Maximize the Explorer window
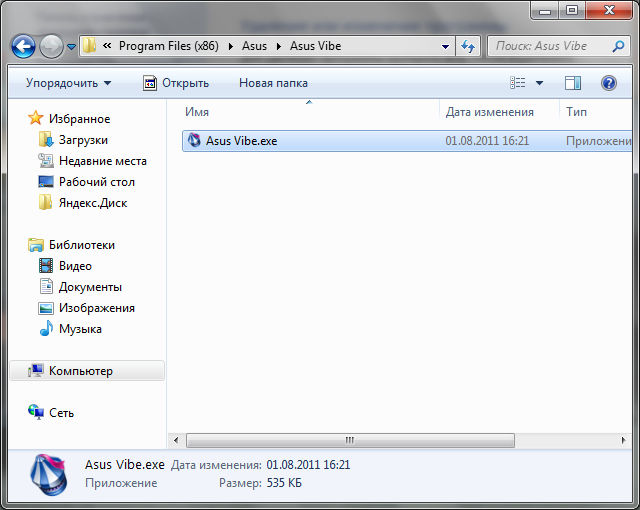This screenshot has height=510, width=640. [572, 10]
